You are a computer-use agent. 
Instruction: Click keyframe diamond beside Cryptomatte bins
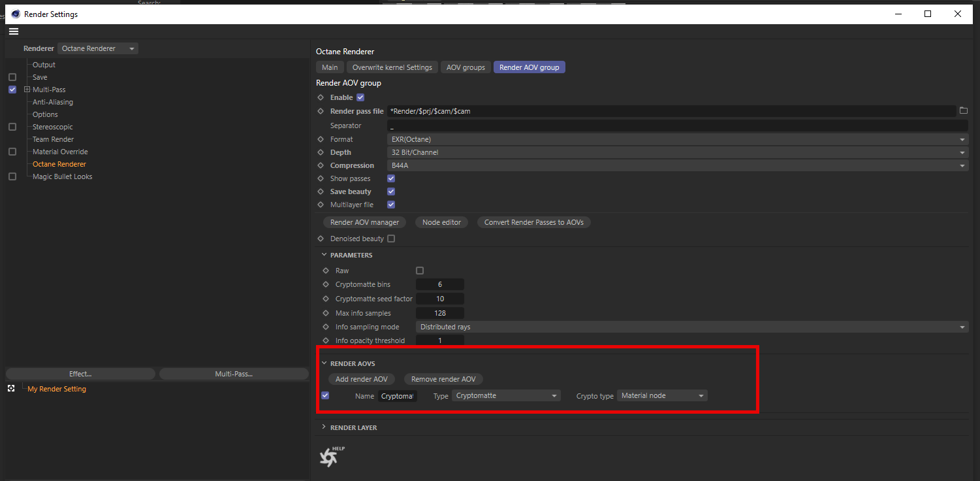click(326, 284)
